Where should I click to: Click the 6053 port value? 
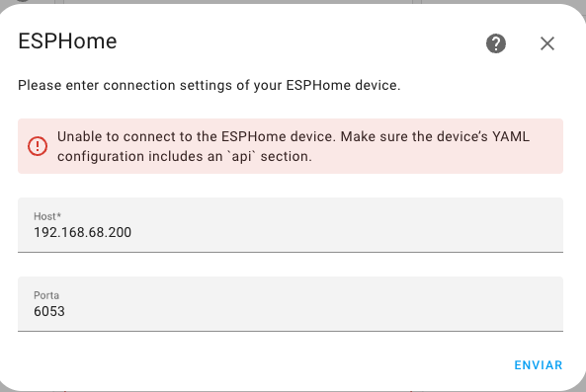(49, 311)
